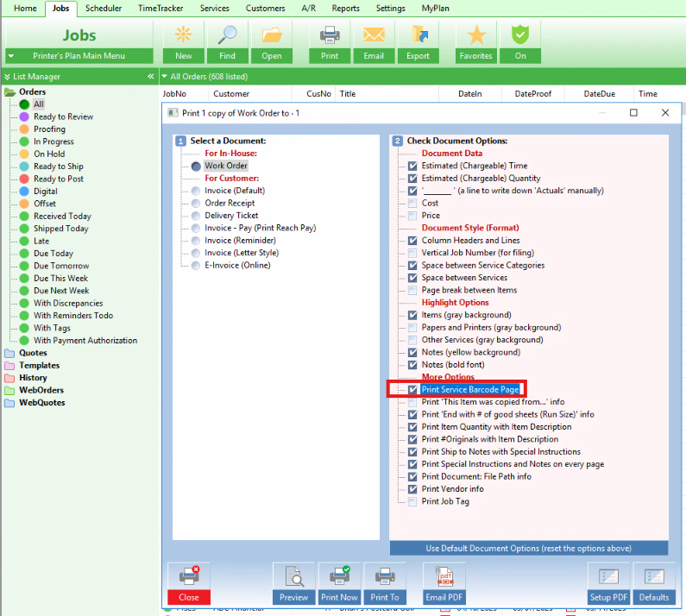Click the Print printer icon in toolbar
This screenshot has height=616, width=686.
click(x=330, y=35)
